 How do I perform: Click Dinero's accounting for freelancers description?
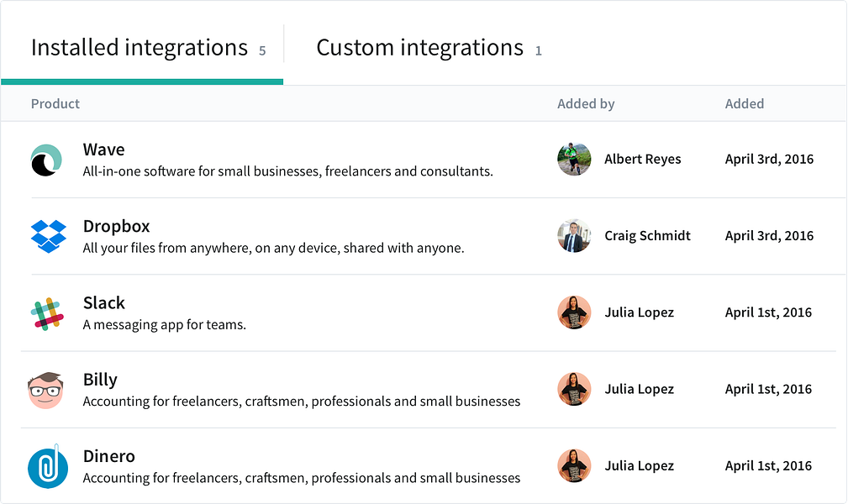(301, 479)
